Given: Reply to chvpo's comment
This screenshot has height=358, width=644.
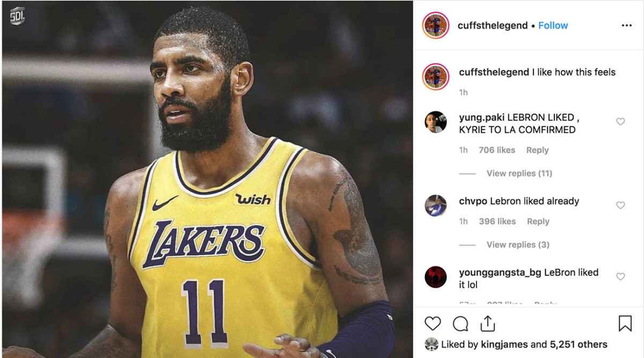Looking at the screenshot, I should [x=538, y=221].
